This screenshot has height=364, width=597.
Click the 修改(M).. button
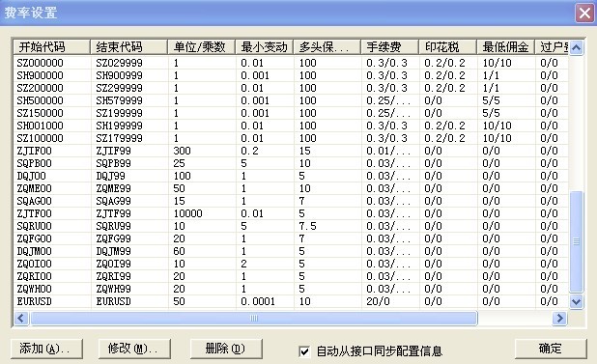click(x=134, y=349)
